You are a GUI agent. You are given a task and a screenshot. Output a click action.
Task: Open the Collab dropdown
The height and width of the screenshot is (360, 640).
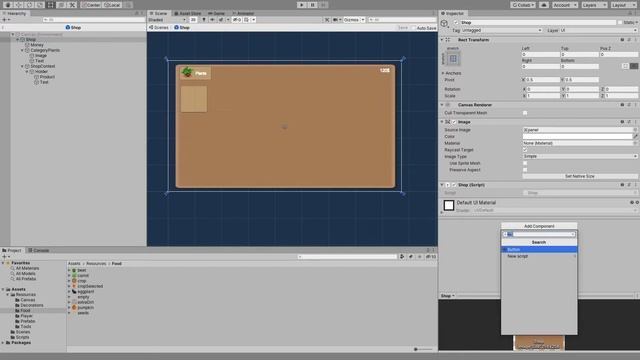(x=523, y=5)
